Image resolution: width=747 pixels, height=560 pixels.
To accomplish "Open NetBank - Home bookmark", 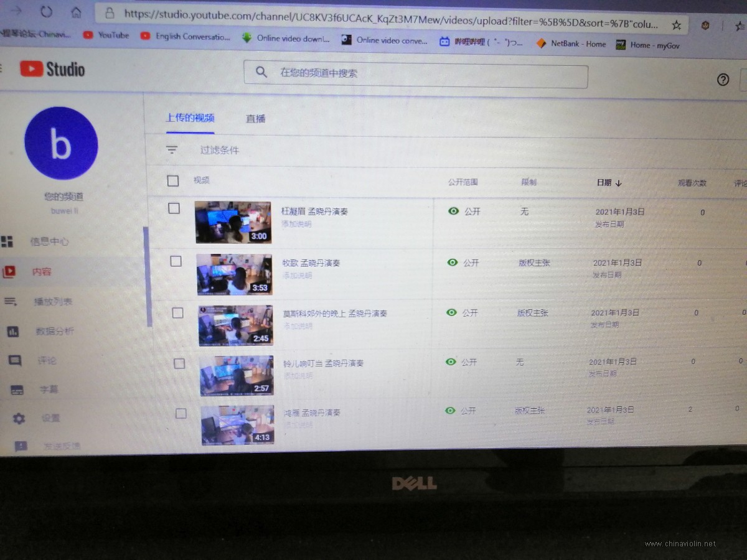I will [571, 44].
